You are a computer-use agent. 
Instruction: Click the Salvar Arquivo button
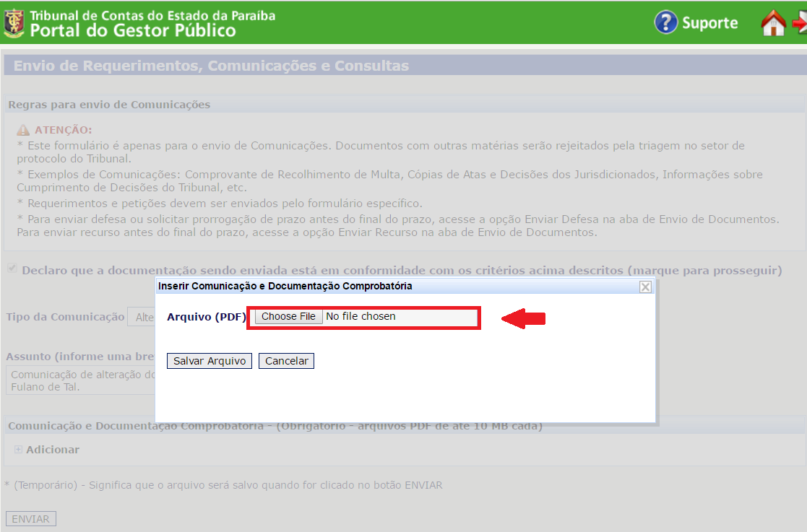point(209,361)
